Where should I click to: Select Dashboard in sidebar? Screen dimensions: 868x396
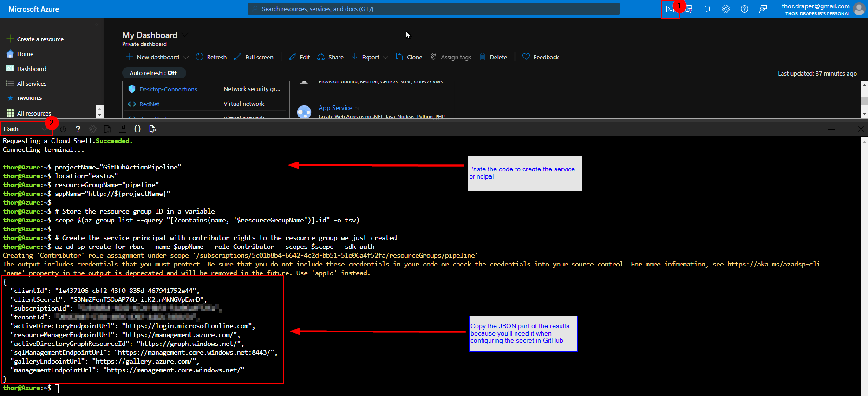coord(32,69)
